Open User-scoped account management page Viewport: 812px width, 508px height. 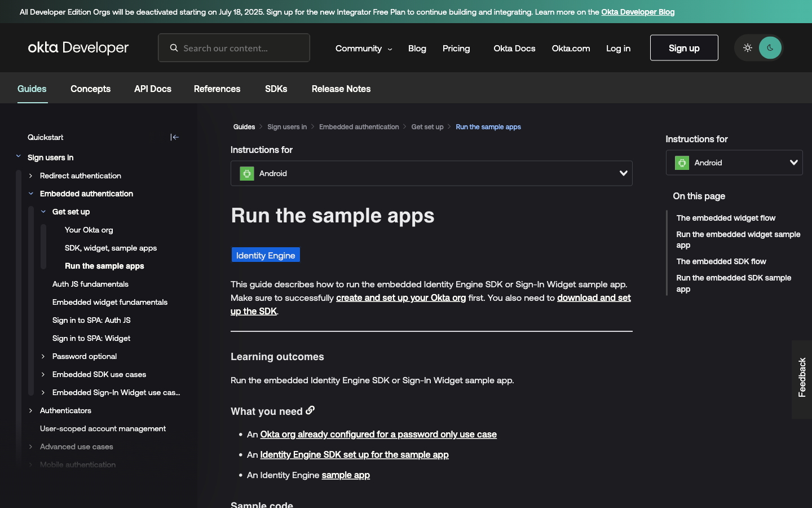(x=103, y=428)
